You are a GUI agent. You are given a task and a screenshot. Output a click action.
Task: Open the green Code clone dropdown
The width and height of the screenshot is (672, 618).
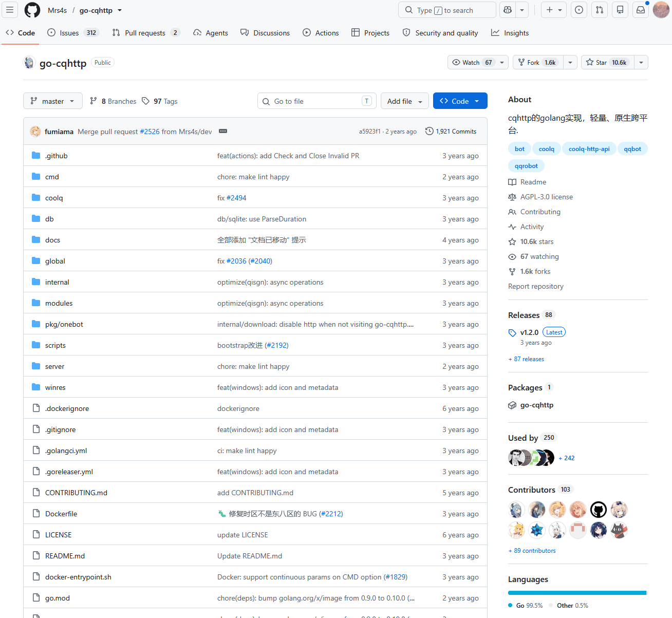click(460, 101)
